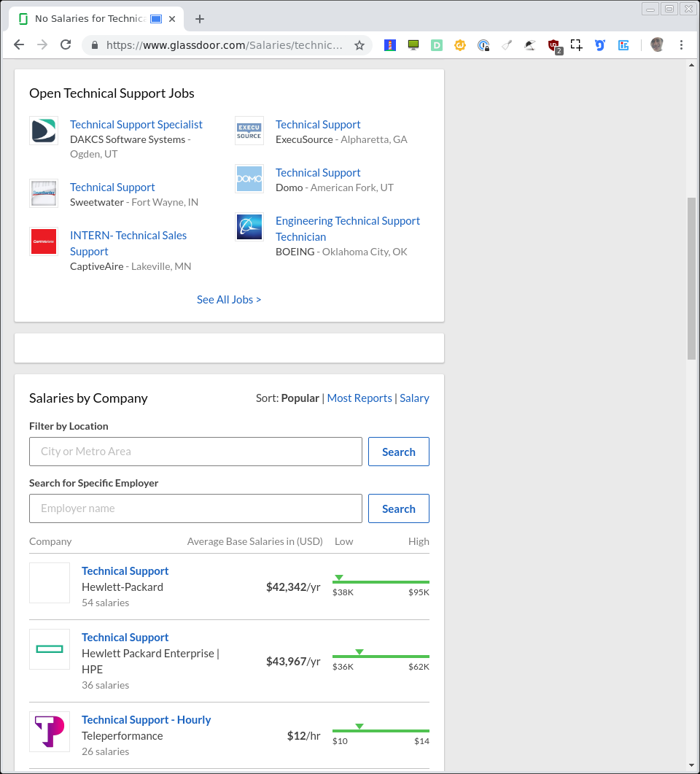
Task: Open the Lighthouse extension icon
Action: 390,45
